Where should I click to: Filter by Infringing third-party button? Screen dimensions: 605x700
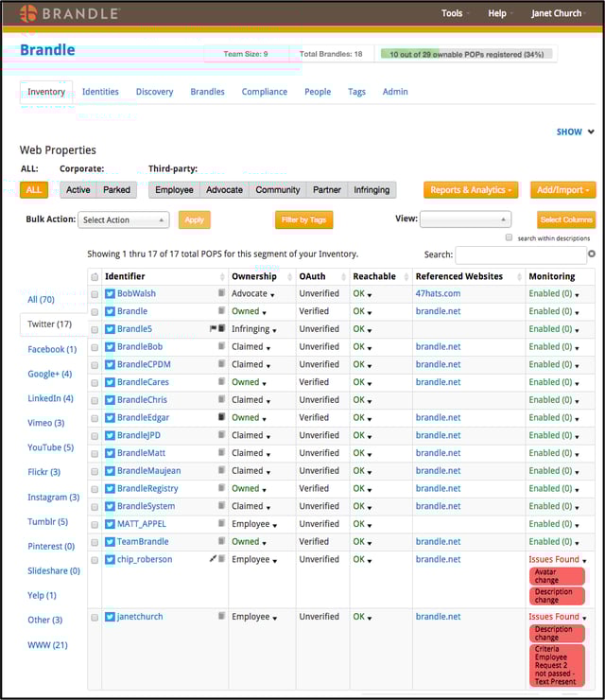372,190
